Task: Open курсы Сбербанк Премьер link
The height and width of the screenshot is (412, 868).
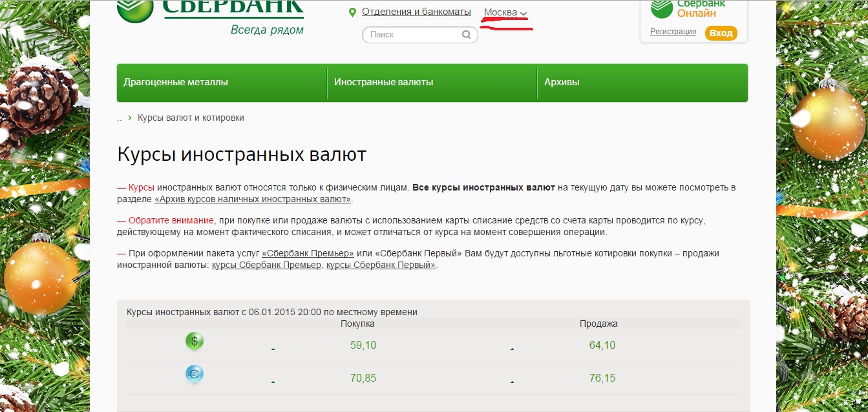Action: click(x=266, y=265)
